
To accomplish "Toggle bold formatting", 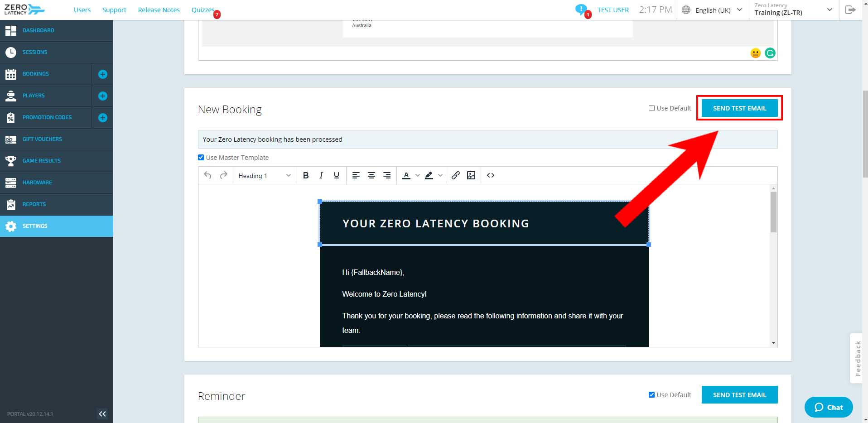I will click(306, 175).
